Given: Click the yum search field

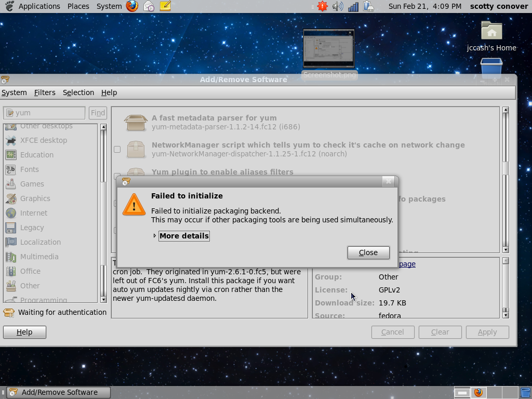Looking at the screenshot, I should pyautogui.click(x=44, y=113).
